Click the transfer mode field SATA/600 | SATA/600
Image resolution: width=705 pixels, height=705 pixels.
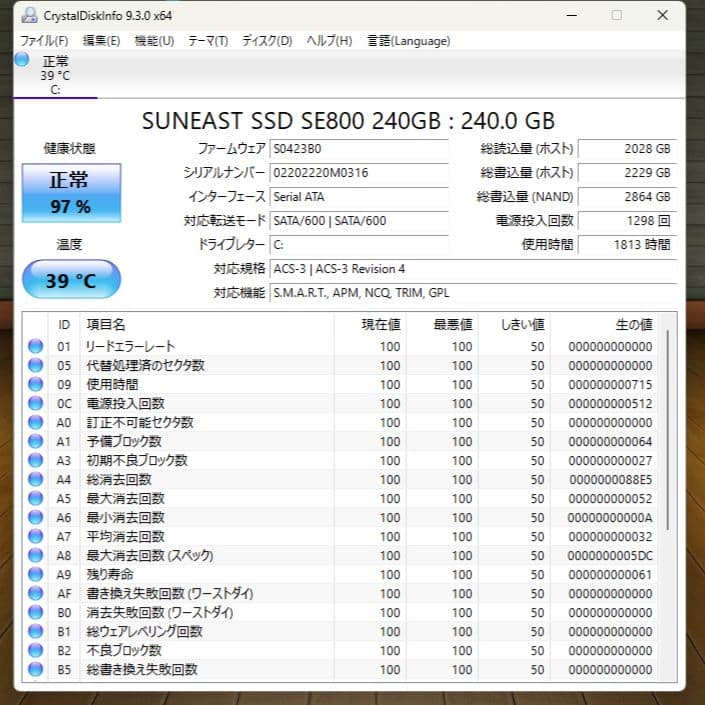pyautogui.click(x=359, y=220)
